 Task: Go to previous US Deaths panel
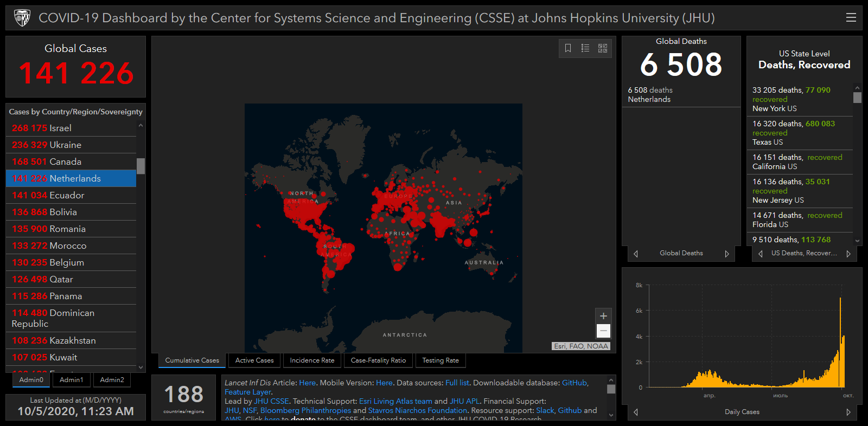tap(761, 254)
